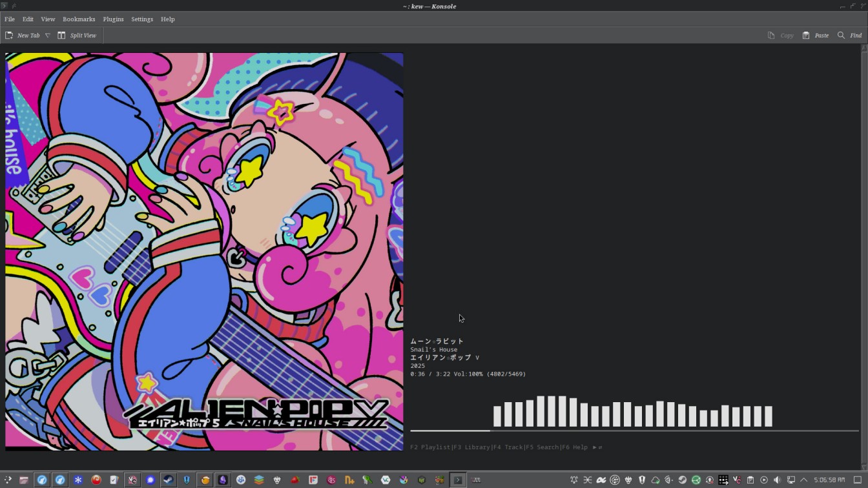
Task: Open the red F app in taskbar
Action: coord(313,480)
